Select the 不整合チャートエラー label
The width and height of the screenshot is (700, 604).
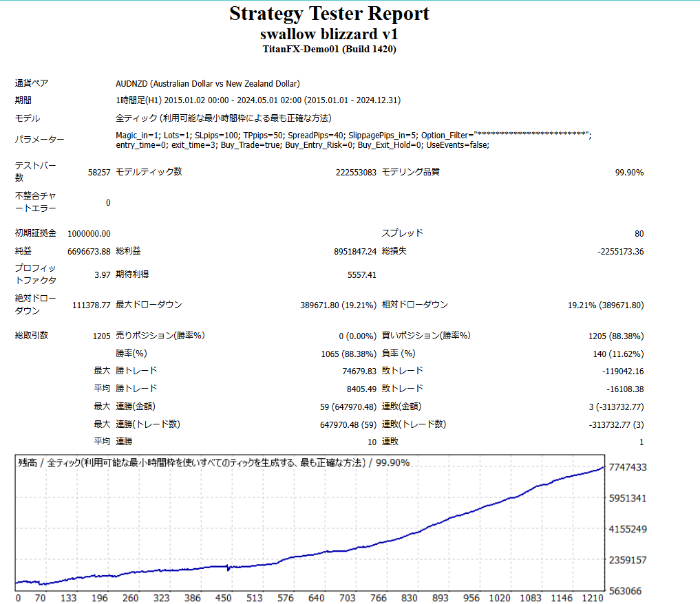pyautogui.click(x=35, y=202)
